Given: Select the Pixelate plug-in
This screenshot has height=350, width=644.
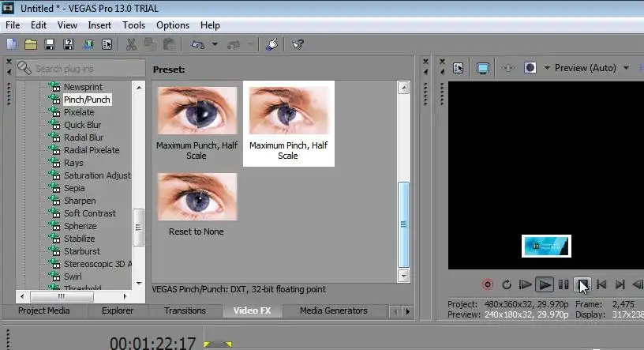Looking at the screenshot, I should (x=79, y=112).
